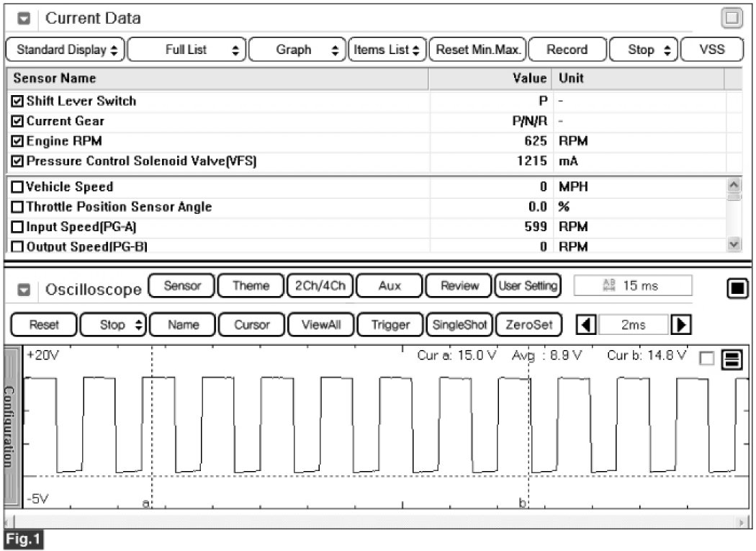Click the oscilloscope black square stop icon

pyautogui.click(x=736, y=290)
